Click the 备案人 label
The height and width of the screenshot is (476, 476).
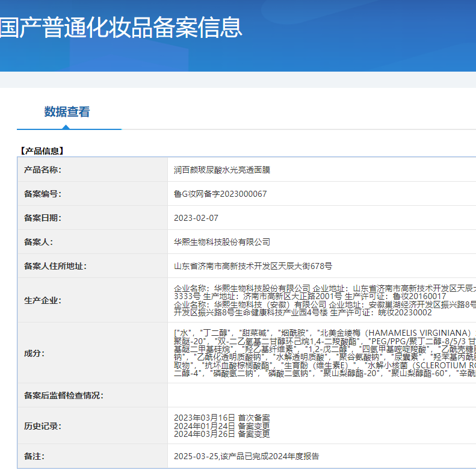39,242
